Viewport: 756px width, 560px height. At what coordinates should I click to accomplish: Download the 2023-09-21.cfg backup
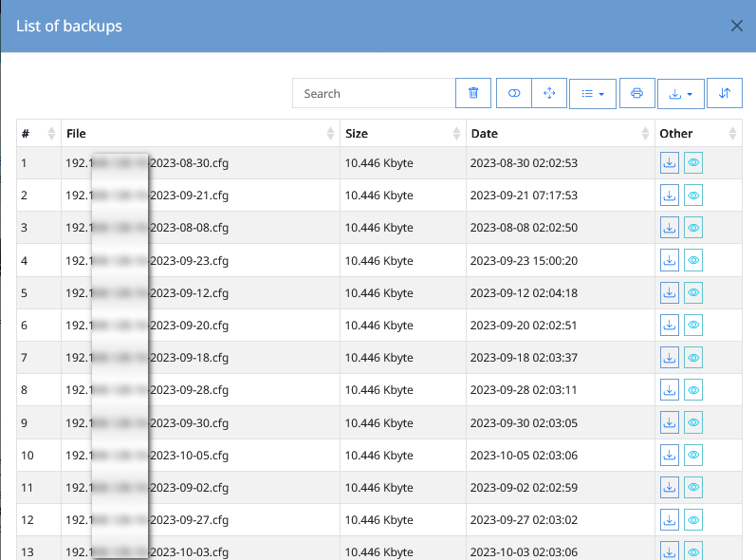670,195
